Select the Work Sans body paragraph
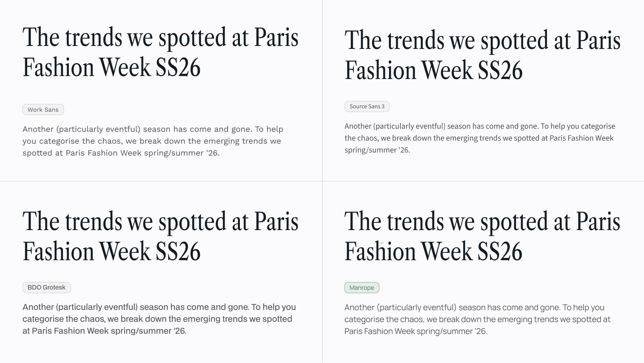Screen dimensions: 644x363 [153, 141]
